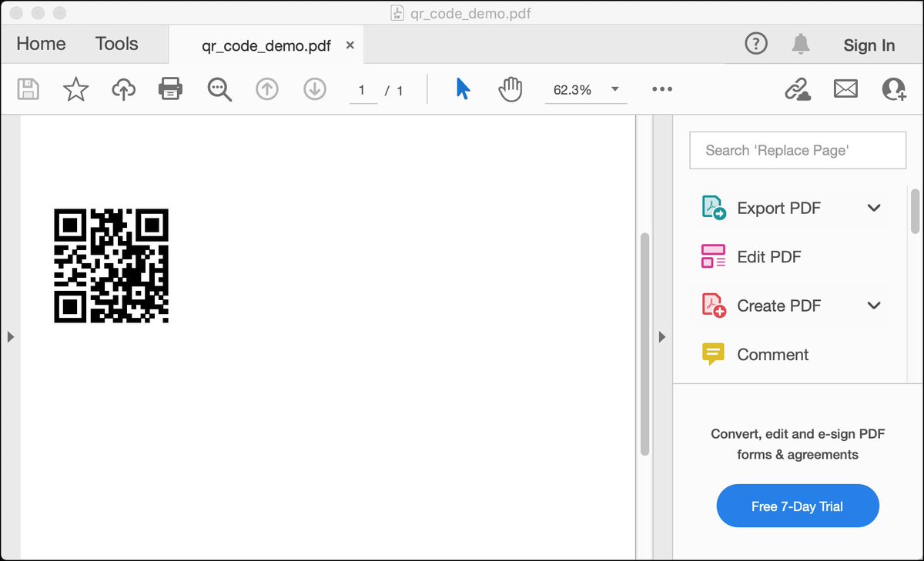Click the Comment speech bubble icon

click(x=714, y=354)
